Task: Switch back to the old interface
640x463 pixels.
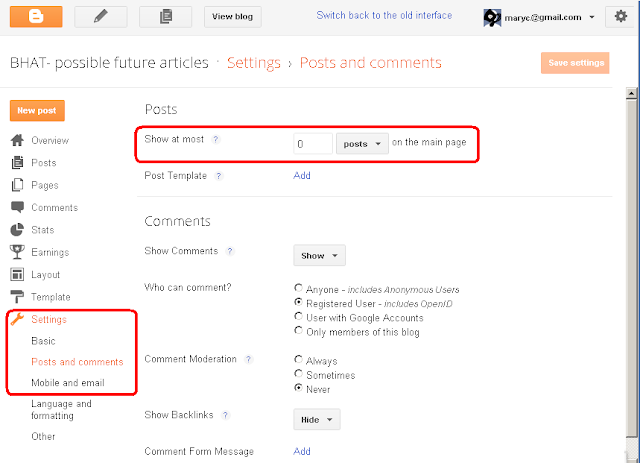Action: (384, 16)
